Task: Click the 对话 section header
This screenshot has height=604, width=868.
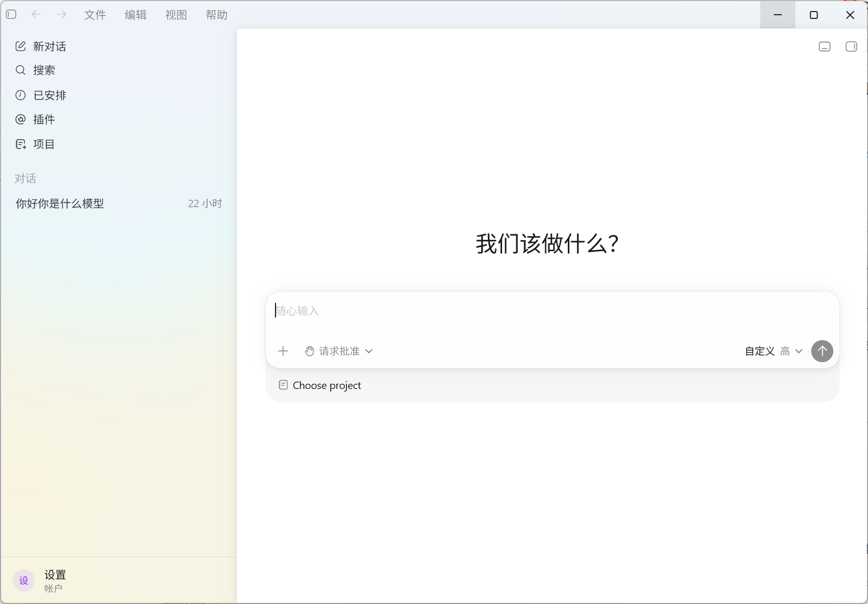Action: [x=25, y=179]
